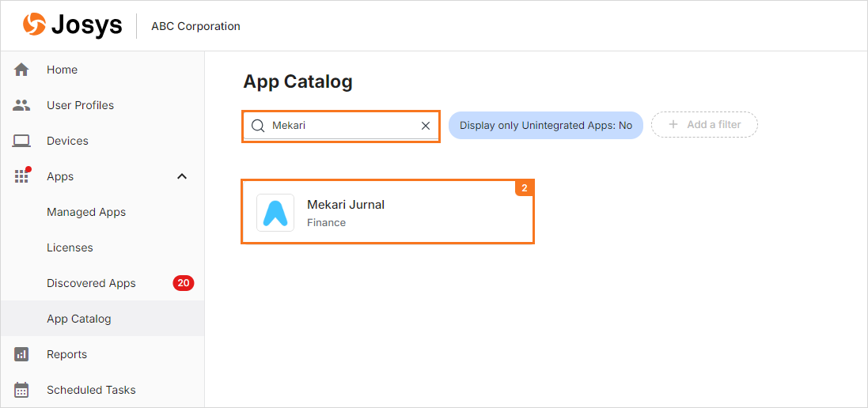The image size is (868, 408).
Task: Click the Apps grid icon
Action: coord(21,176)
